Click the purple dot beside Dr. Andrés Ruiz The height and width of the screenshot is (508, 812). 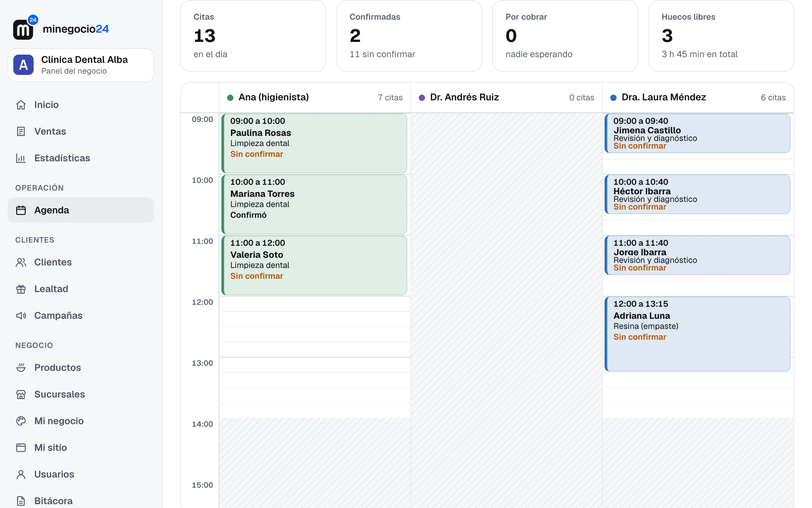point(422,98)
